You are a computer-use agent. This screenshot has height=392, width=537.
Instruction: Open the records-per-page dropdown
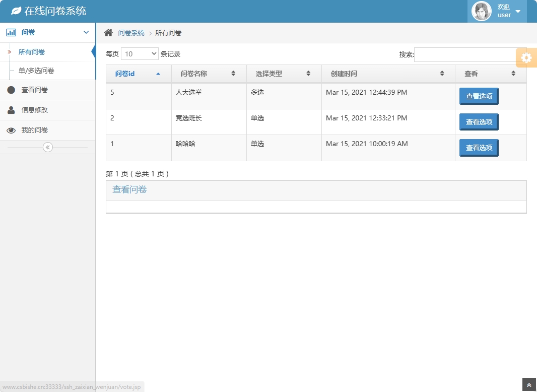[x=140, y=54]
